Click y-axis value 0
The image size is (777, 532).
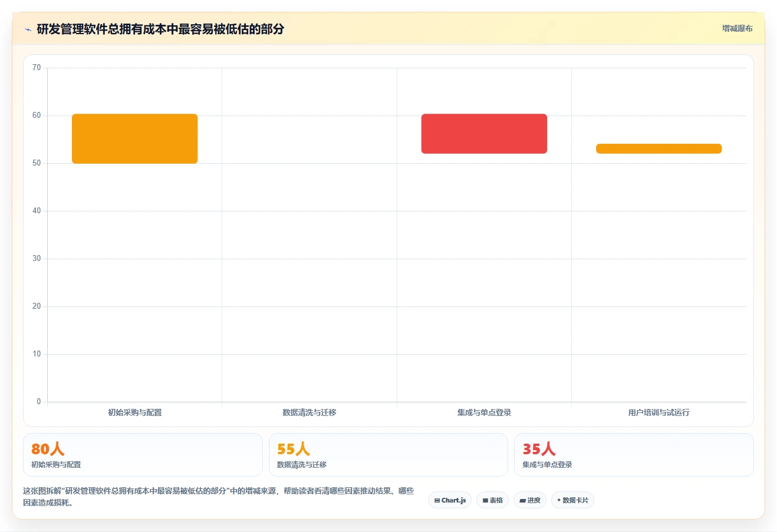39,402
